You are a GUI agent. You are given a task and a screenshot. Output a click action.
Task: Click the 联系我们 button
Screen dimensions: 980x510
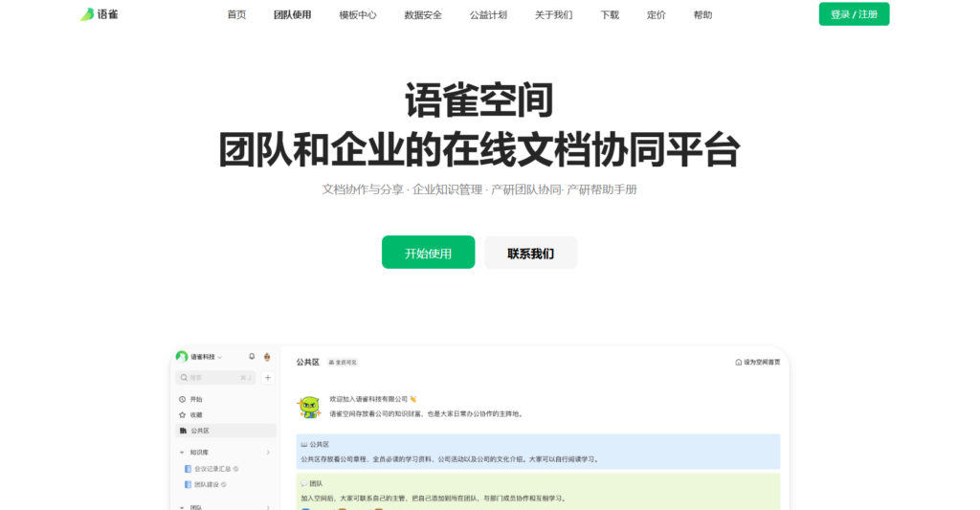[530, 254]
